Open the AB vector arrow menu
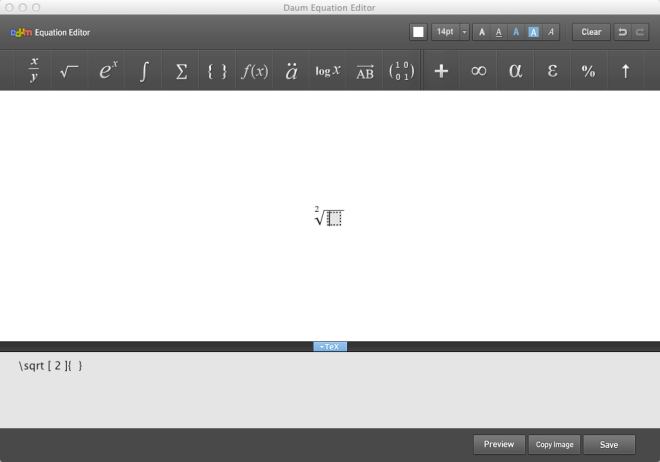This screenshot has height=462, width=660. coord(365,70)
